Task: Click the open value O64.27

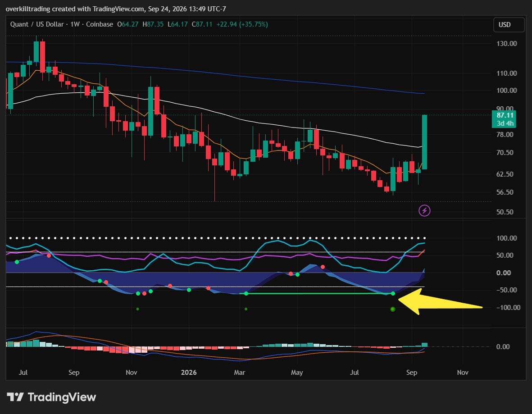Action: (x=127, y=24)
